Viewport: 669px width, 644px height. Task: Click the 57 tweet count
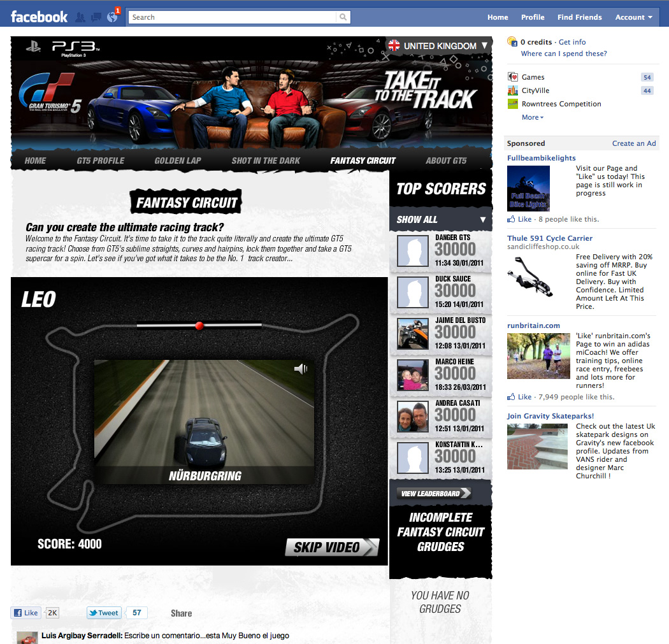click(x=137, y=613)
